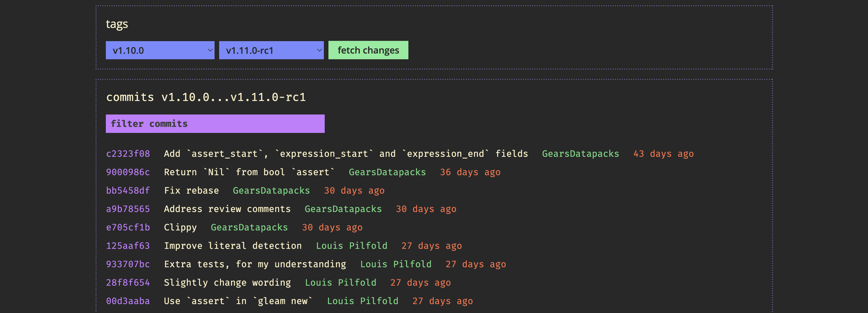
Task: Open commit hash 00d3aaba
Action: point(128,301)
